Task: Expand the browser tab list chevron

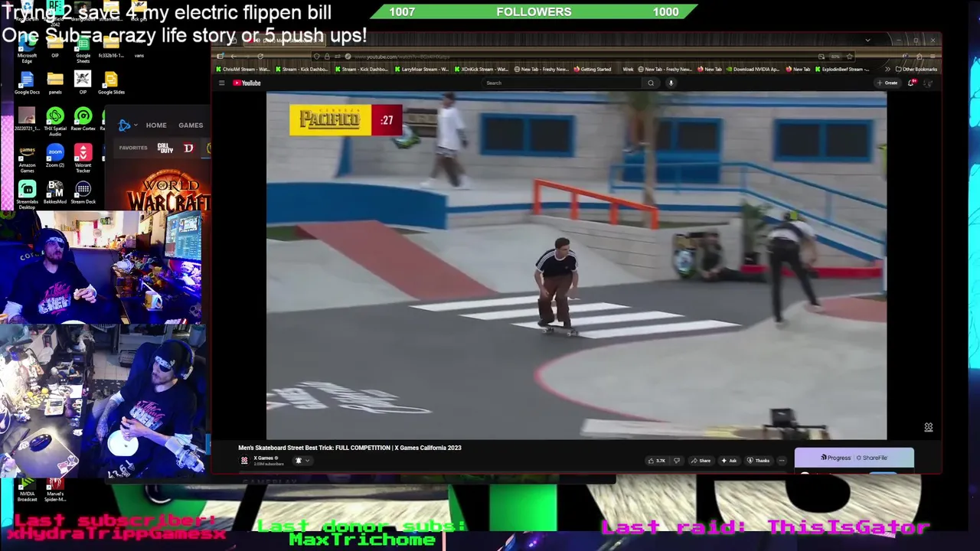Action: click(867, 41)
